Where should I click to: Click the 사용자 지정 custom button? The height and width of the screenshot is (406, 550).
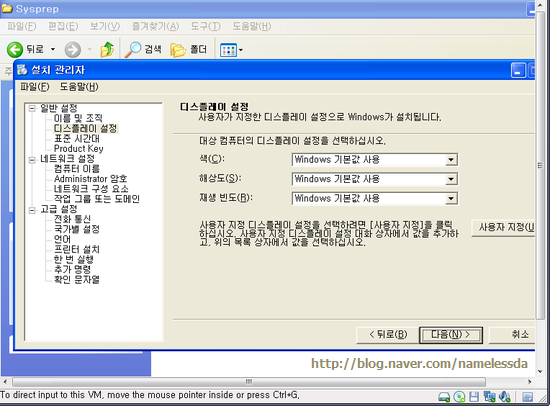(503, 227)
